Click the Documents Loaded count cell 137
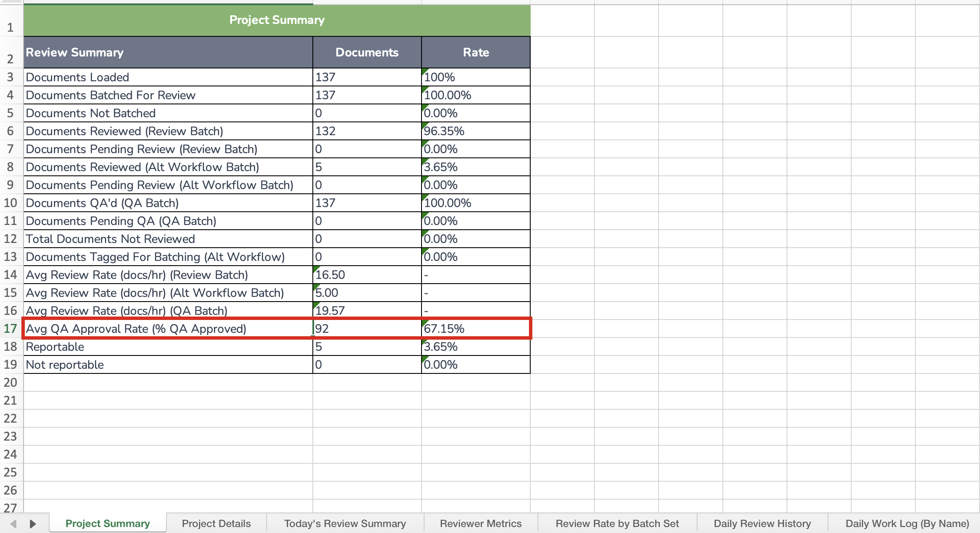 tap(367, 77)
